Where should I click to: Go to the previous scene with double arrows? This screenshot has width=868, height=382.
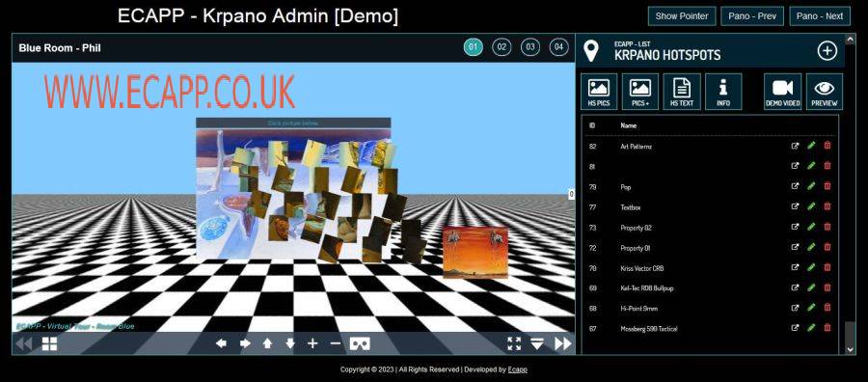point(23,343)
